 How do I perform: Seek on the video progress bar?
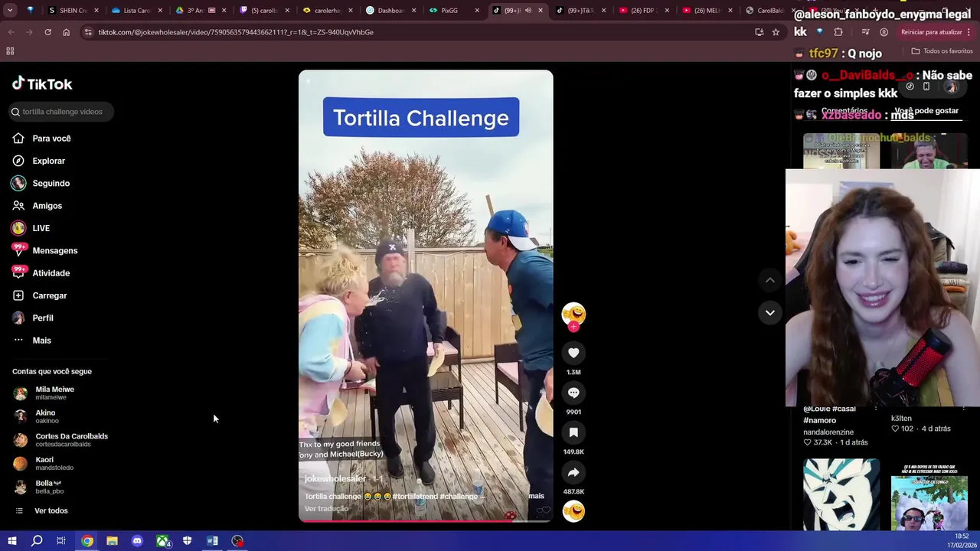[x=426, y=520]
